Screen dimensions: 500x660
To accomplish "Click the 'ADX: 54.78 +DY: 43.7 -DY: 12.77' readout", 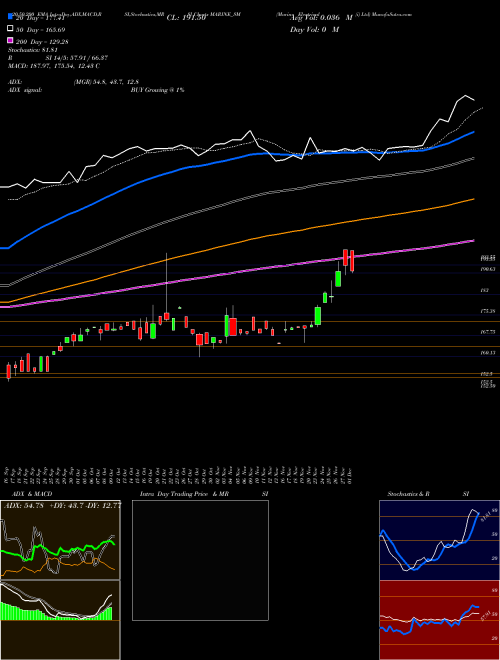I will click(62, 506).
